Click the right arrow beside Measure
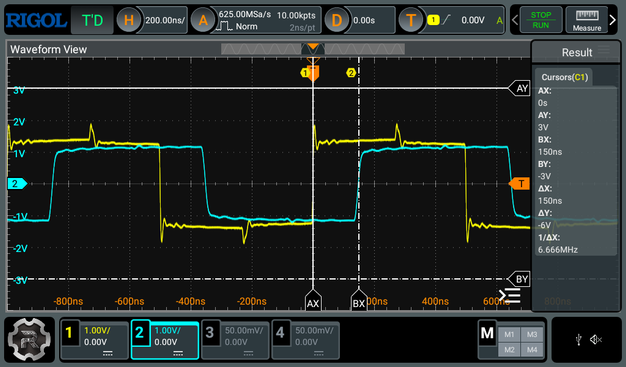Image resolution: width=626 pixels, height=367 pixels. (x=613, y=20)
